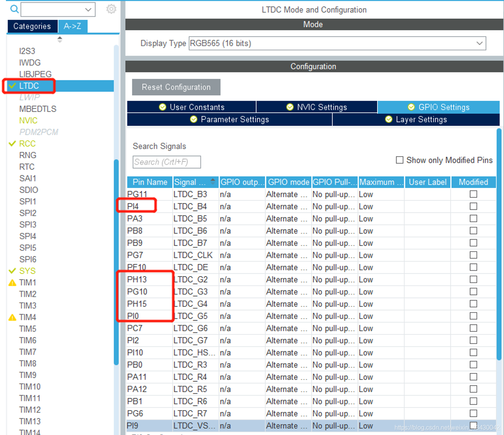Click the Search Signals input field
Image resolution: width=504 pixels, height=435 pixels.
click(x=167, y=162)
